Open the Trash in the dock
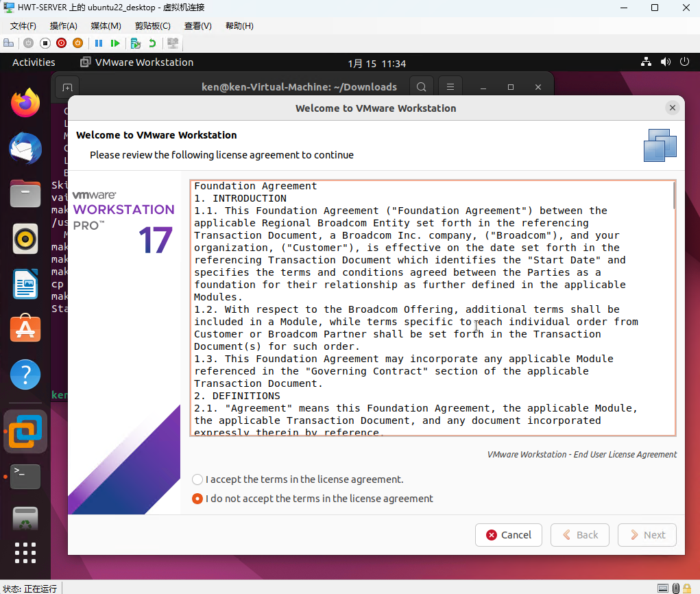The image size is (700, 594). pyautogui.click(x=25, y=519)
